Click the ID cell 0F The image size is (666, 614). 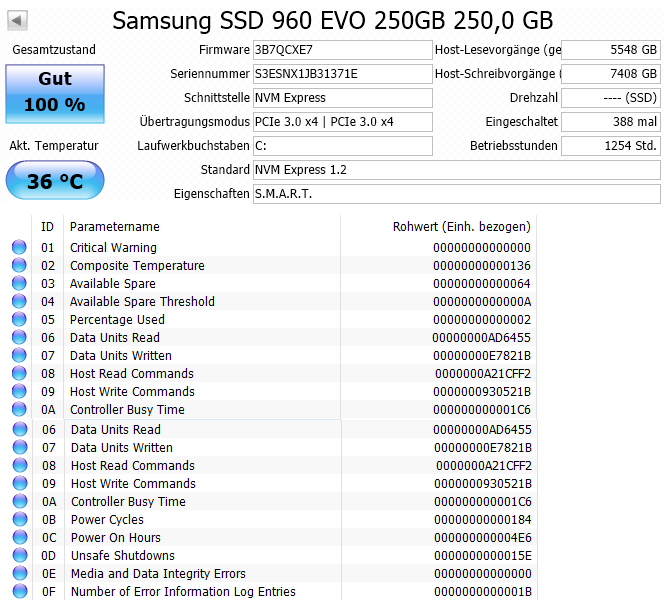pos(49,591)
